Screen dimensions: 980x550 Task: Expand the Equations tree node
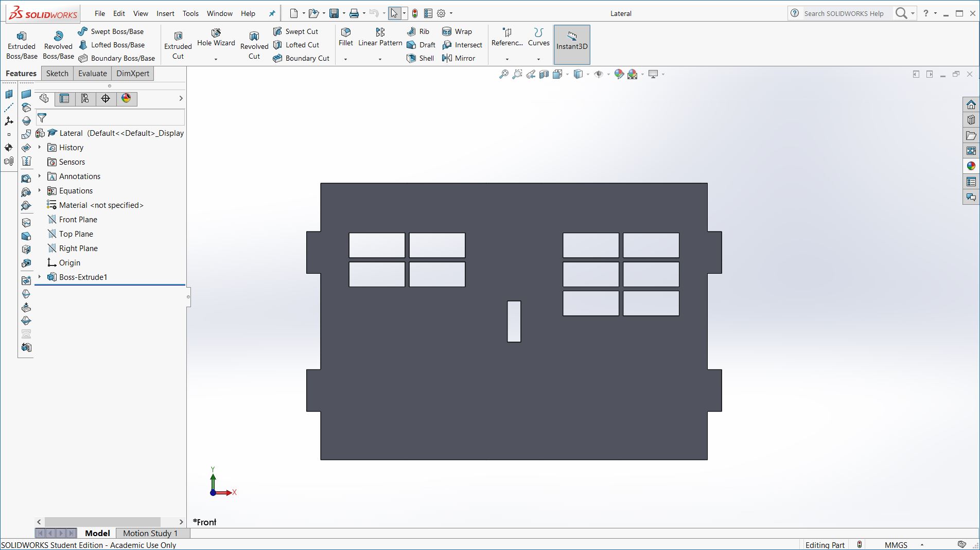pyautogui.click(x=40, y=190)
